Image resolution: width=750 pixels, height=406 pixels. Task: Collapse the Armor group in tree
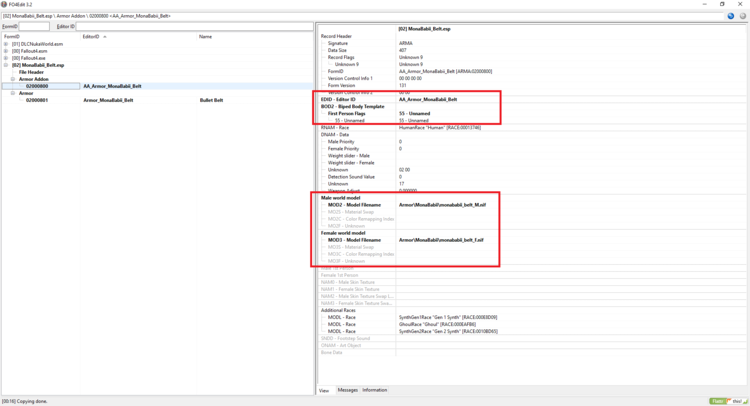click(13, 93)
